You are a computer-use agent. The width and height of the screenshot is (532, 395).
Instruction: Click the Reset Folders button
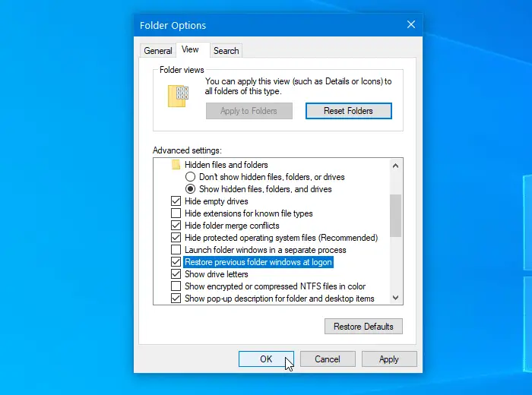point(348,111)
